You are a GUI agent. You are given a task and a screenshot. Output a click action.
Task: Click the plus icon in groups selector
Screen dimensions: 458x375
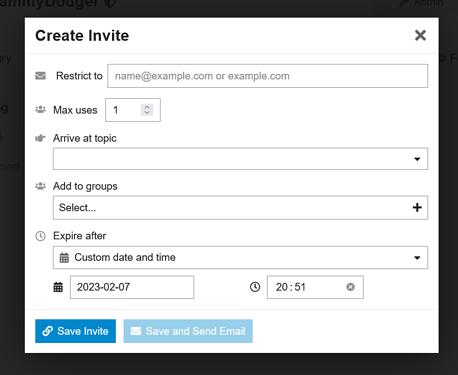coord(417,208)
